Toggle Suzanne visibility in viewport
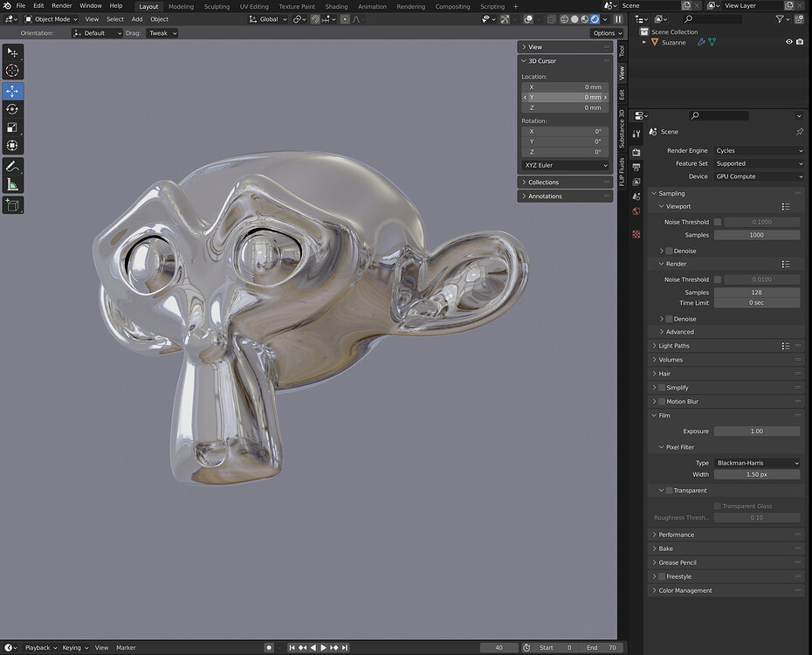Viewport: 812px width, 655px height. (x=789, y=42)
